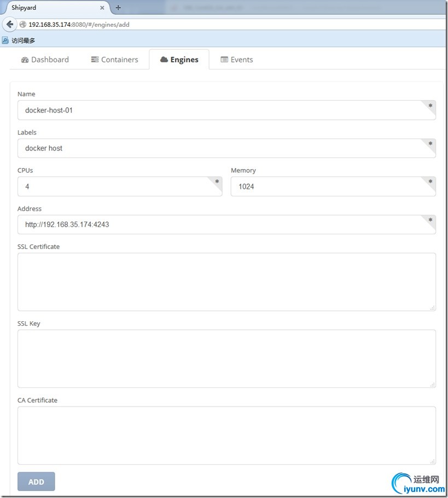Image resolution: width=448 pixels, height=498 pixels.
Task: Click the Shipyard browser tab
Action: [x=56, y=8]
